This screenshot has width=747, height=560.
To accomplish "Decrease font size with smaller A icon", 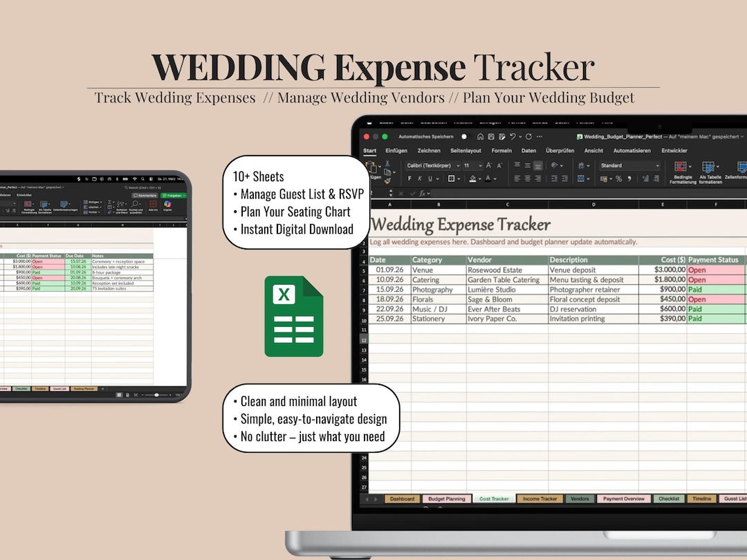I will pyautogui.click(x=499, y=165).
